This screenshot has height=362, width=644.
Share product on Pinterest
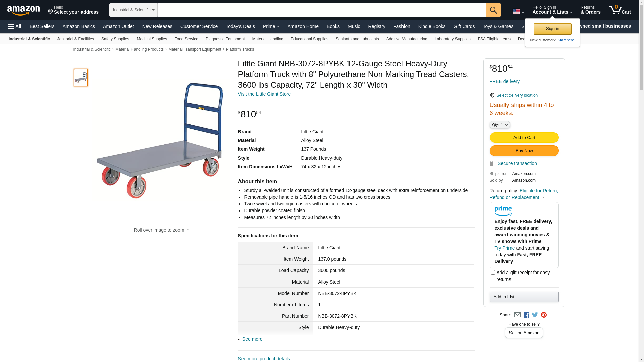pyautogui.click(x=544, y=315)
